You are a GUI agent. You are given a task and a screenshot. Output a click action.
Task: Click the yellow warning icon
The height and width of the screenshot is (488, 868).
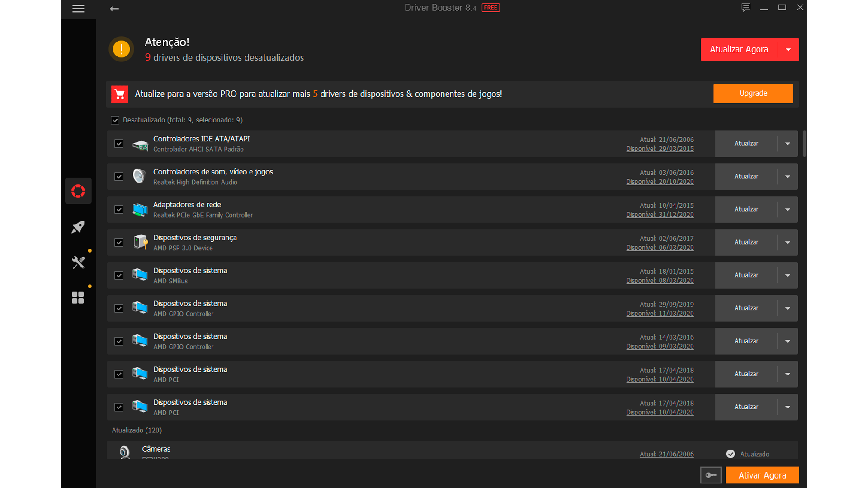tap(121, 49)
